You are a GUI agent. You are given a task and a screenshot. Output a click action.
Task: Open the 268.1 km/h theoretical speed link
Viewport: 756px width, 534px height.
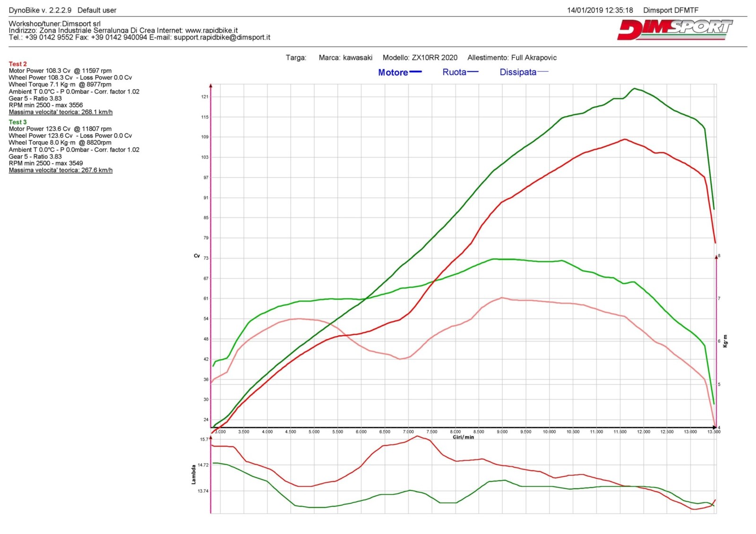pos(60,112)
